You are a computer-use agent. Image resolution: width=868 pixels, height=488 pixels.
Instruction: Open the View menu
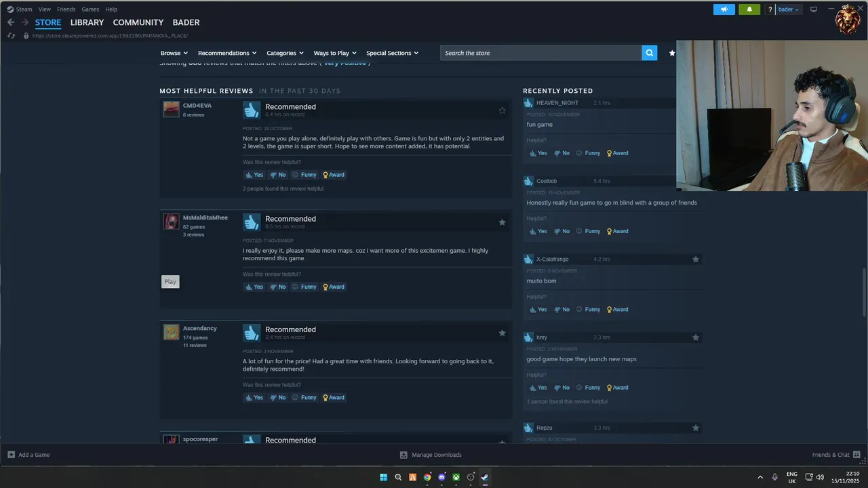(45, 9)
